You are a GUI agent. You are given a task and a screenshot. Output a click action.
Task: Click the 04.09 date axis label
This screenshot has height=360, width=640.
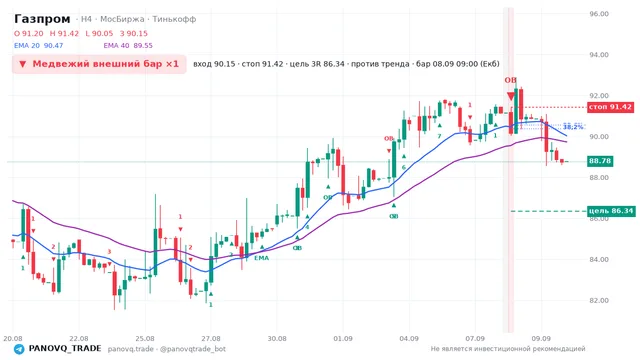click(x=409, y=339)
